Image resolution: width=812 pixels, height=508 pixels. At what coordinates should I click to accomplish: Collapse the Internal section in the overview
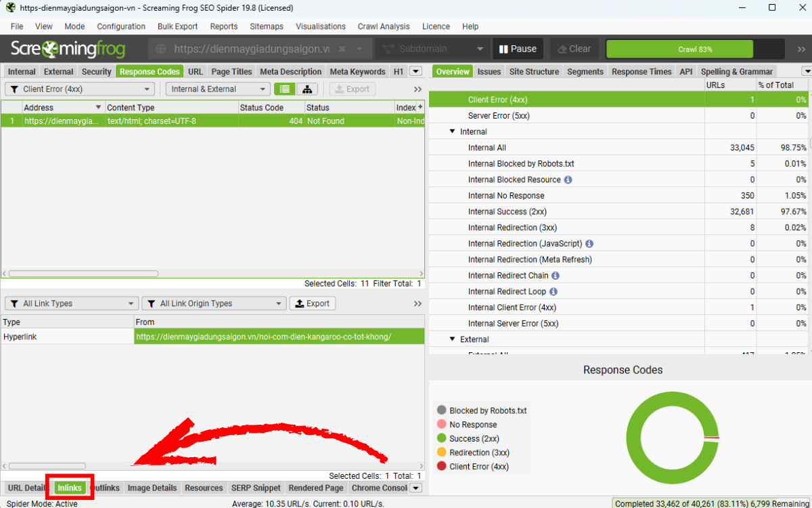[453, 132]
